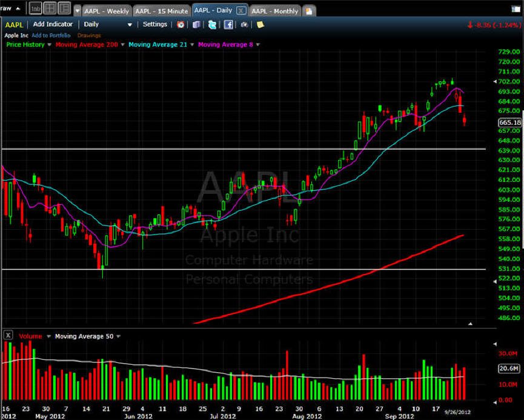Click the Moving Average 50 label
The image size is (524, 420).
point(84,336)
